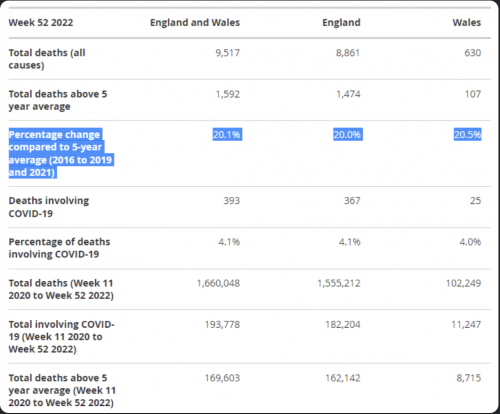Click the 'Wales' column header
The image size is (500, 414).
[467, 22]
